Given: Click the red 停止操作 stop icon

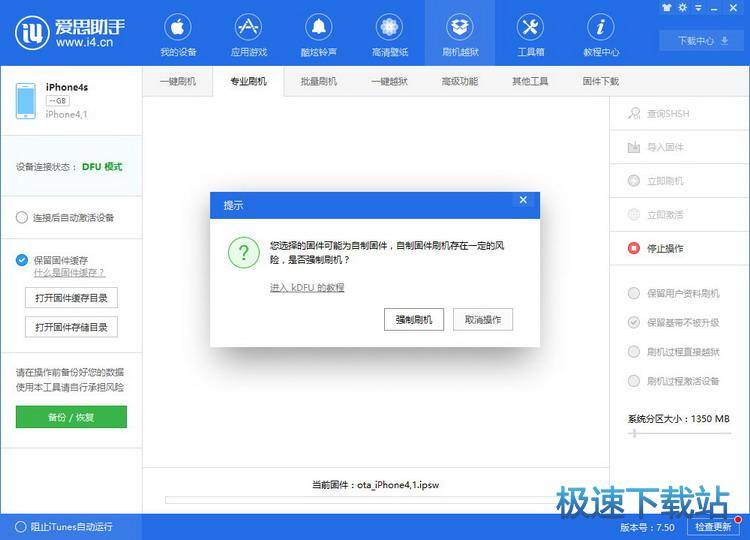Looking at the screenshot, I should tap(634, 248).
